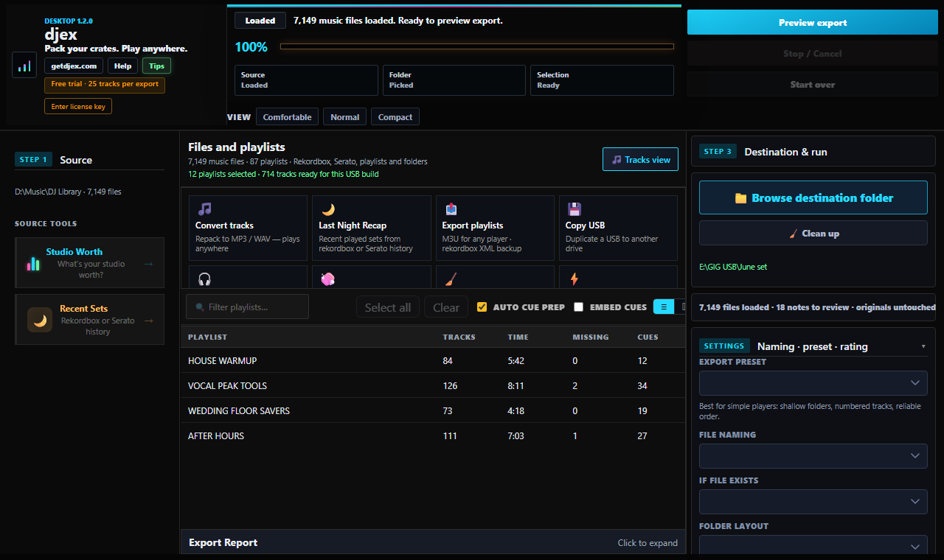Click the Source Loaded status box

306,80
